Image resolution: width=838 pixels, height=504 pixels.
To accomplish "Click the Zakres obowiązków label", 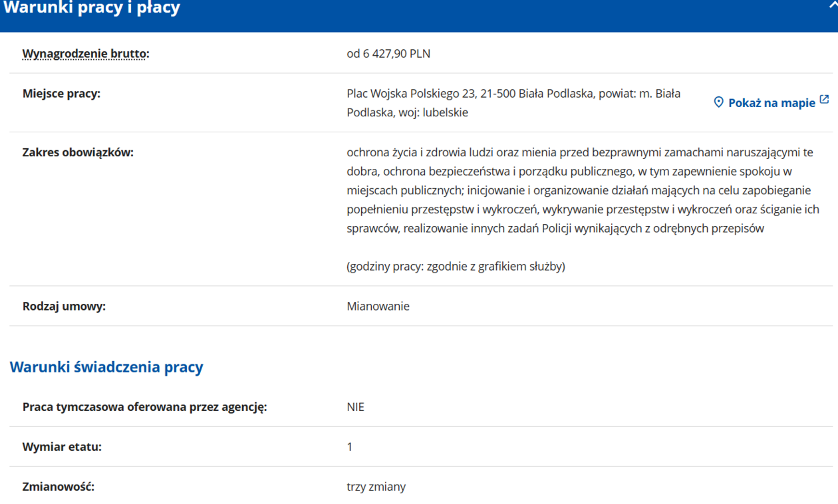I will pyautogui.click(x=78, y=153).
